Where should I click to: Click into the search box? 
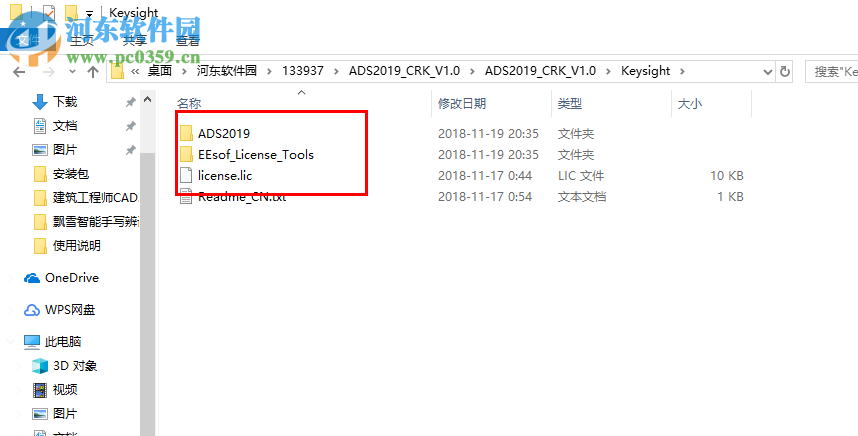832,72
